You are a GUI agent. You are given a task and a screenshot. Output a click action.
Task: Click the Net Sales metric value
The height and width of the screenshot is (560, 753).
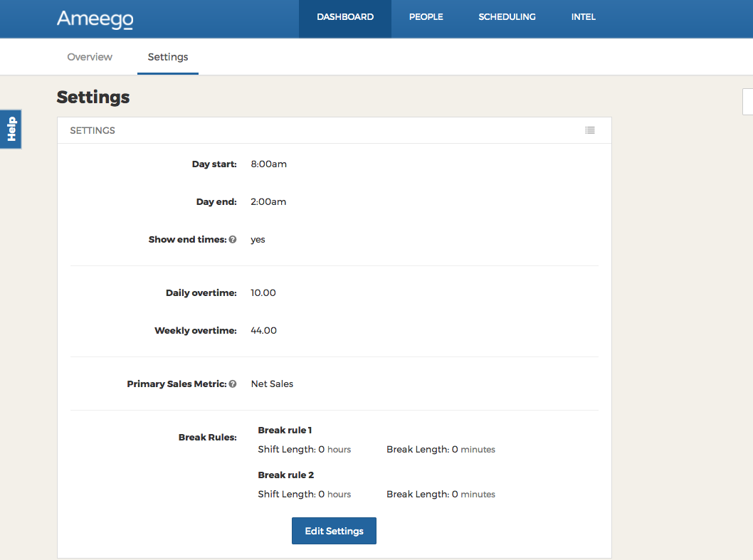(x=272, y=384)
